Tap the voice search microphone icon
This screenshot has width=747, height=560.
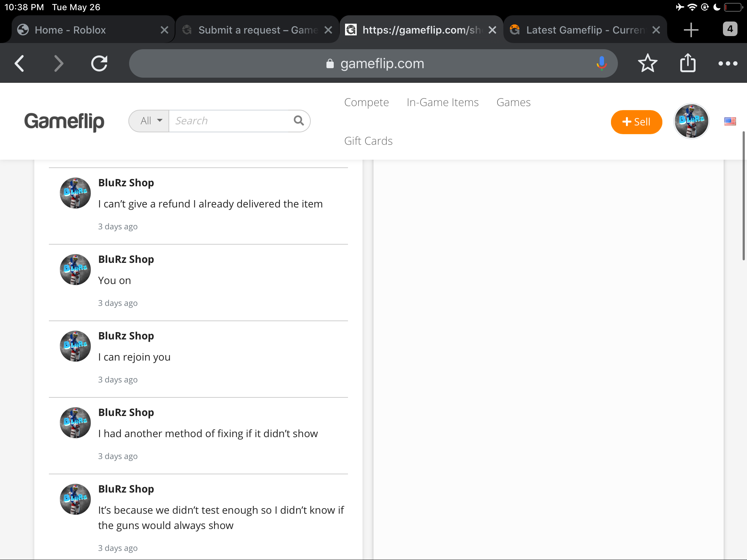[601, 63]
